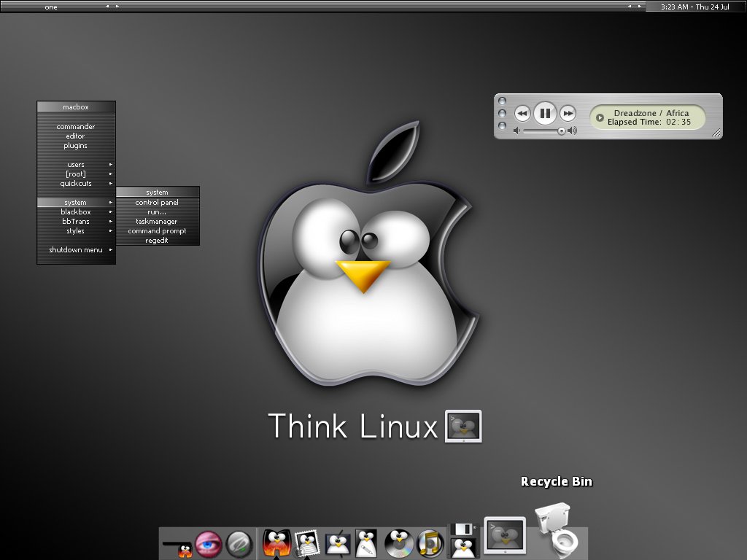Open control panel from system submenu
Screen dimensions: 747x560
point(158,203)
